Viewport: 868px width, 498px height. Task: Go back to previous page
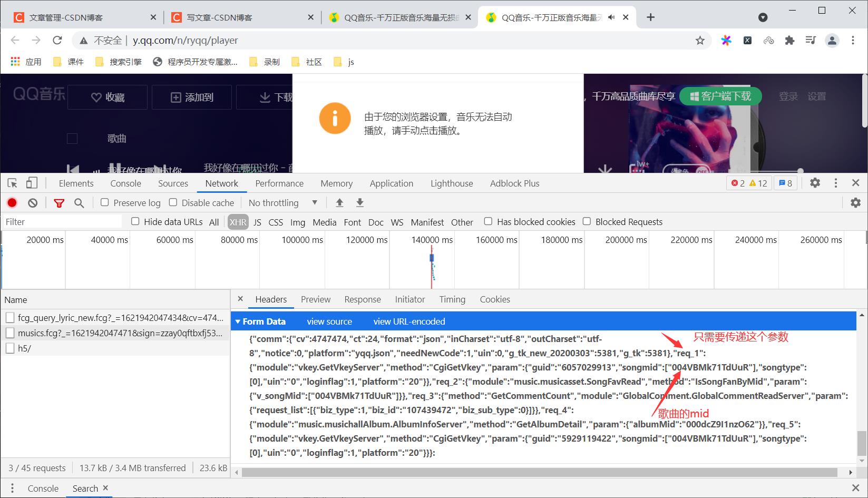coord(15,41)
